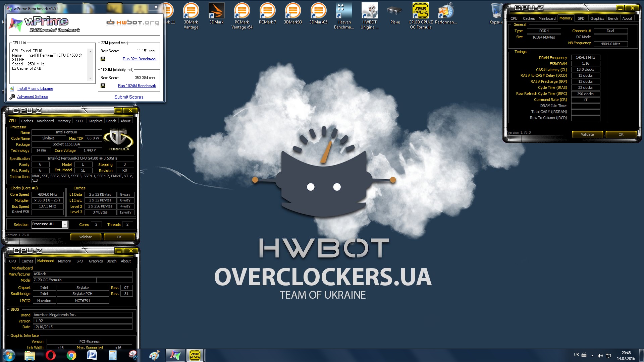Screen dimensions: 644x362
Task: Click Validate in the processor CPU-Z window
Action: pos(86,237)
